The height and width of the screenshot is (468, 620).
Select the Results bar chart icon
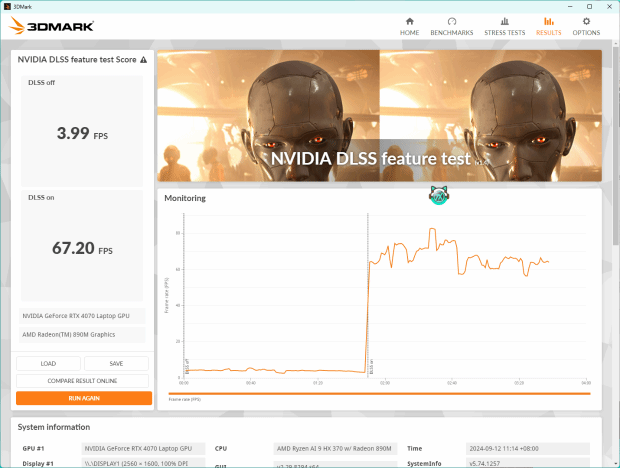(548, 21)
